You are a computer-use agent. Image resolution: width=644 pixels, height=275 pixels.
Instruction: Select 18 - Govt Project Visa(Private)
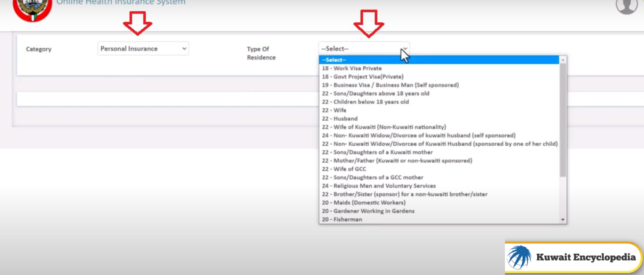pyautogui.click(x=362, y=77)
